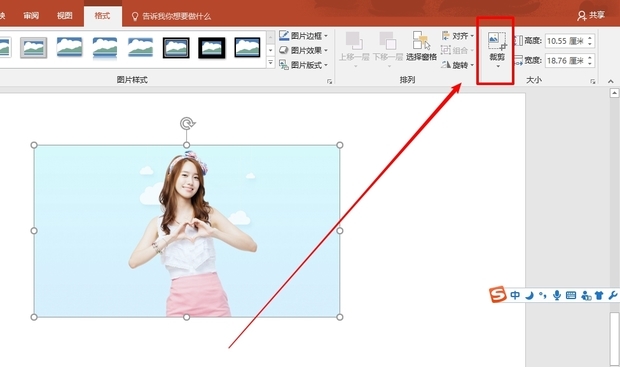This screenshot has width=620, height=367.
Task: Apply the thin double black frame picture style
Action: pos(176,47)
